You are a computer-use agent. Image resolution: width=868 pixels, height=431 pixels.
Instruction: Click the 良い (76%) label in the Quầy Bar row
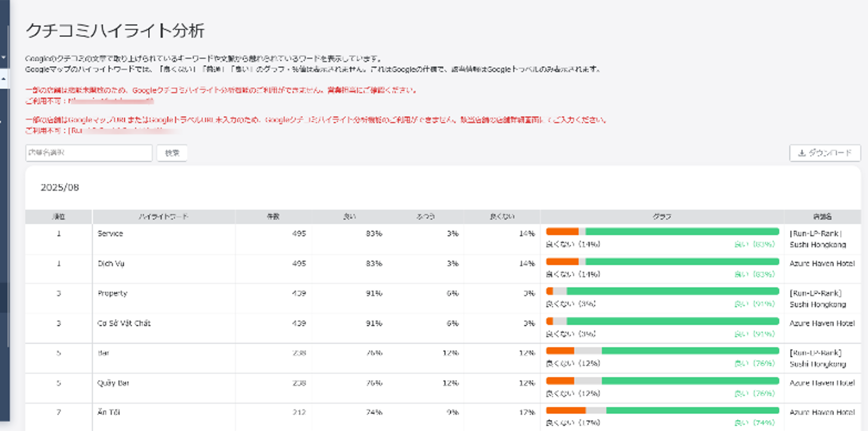754,393
